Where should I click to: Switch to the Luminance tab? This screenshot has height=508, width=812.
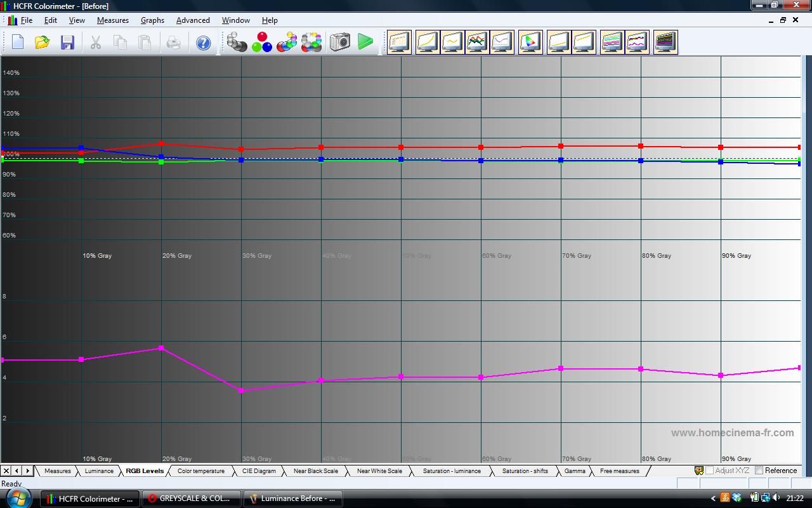click(x=99, y=471)
